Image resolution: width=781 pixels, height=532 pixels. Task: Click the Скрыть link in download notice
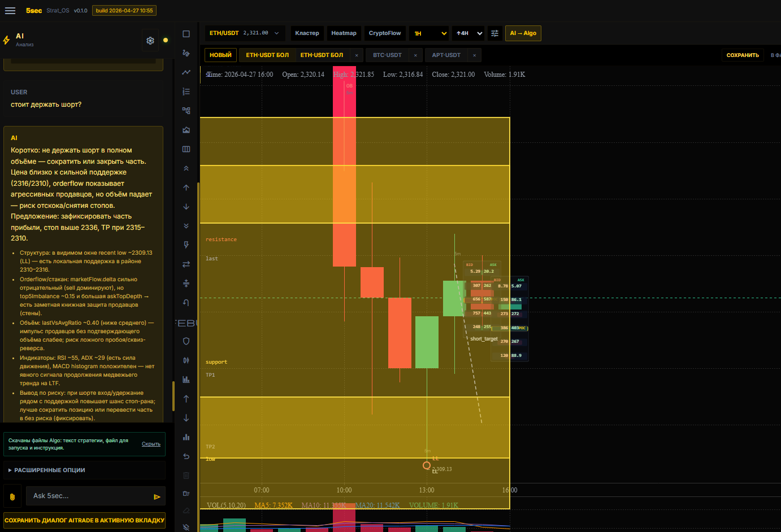(151, 444)
